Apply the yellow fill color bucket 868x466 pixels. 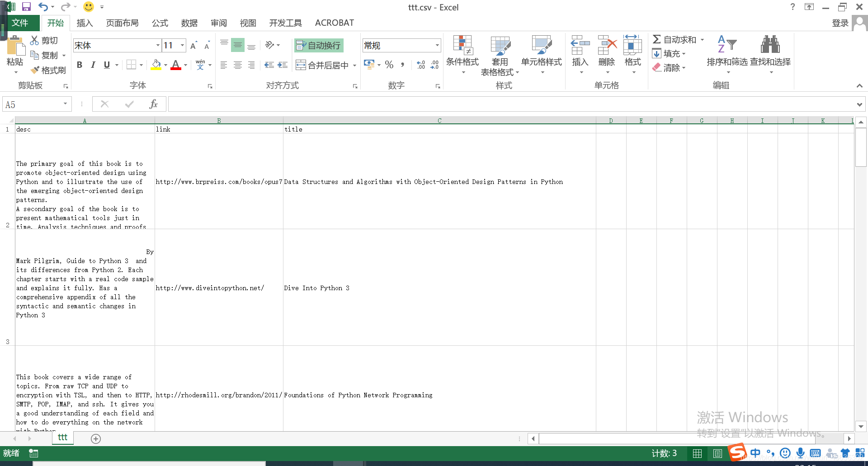pos(156,65)
